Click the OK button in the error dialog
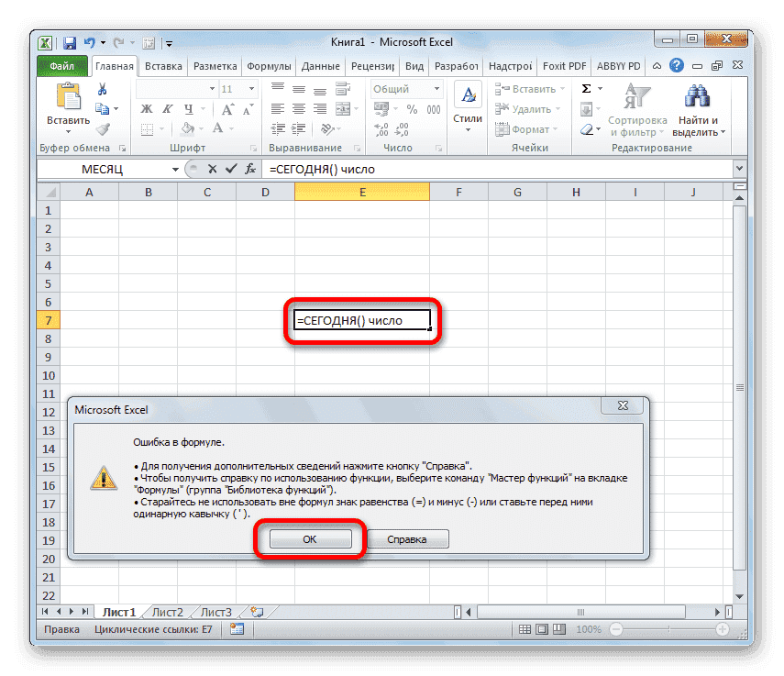This screenshot has height=676, width=784. point(309,539)
